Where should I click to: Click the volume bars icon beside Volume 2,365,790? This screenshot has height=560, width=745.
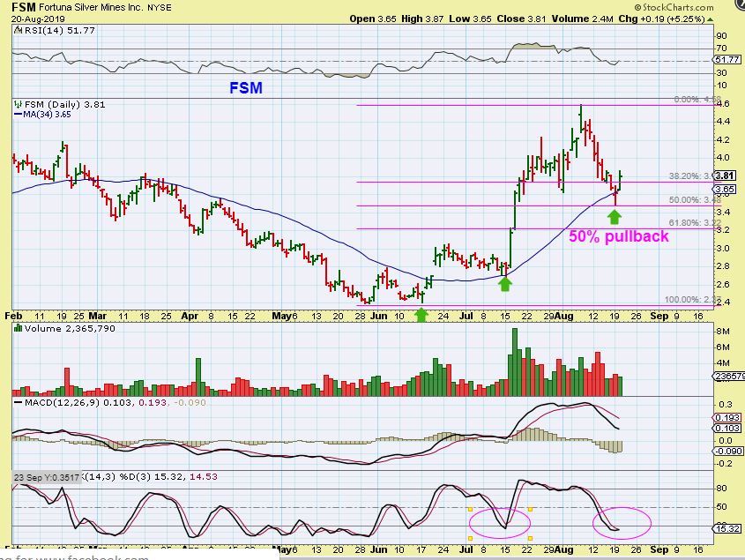pyautogui.click(x=18, y=328)
